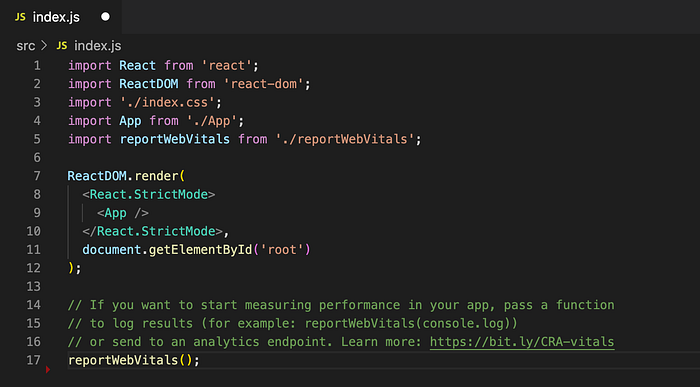Click the 'react' string on line 1
Screen dimensions: 700x387
227,66
